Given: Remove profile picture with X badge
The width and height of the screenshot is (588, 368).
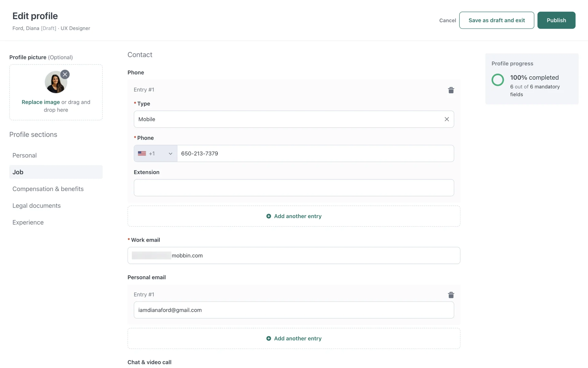Looking at the screenshot, I should coord(65,75).
